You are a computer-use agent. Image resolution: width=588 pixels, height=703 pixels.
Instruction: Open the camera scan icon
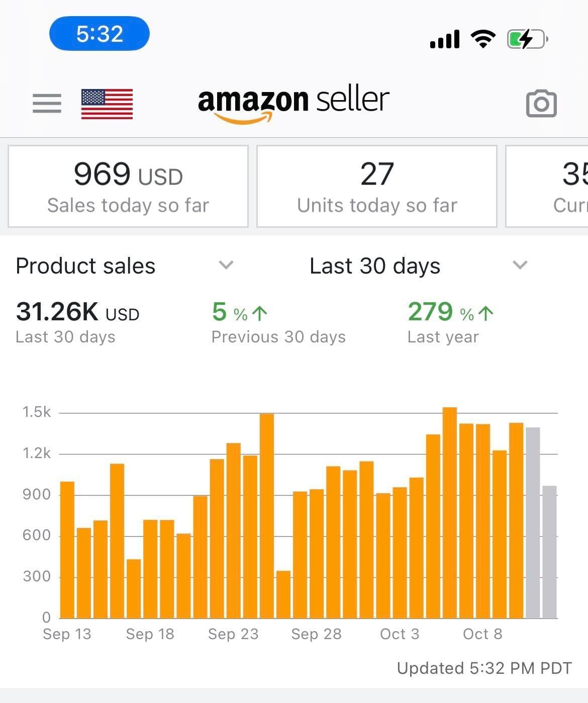tap(541, 104)
